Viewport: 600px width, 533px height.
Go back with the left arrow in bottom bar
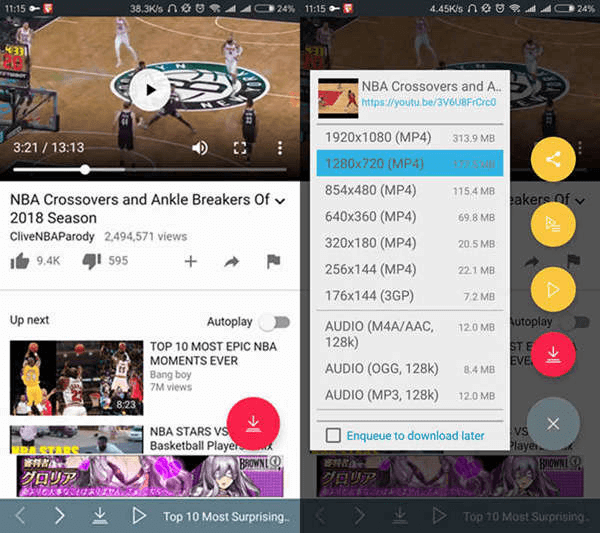[20, 516]
